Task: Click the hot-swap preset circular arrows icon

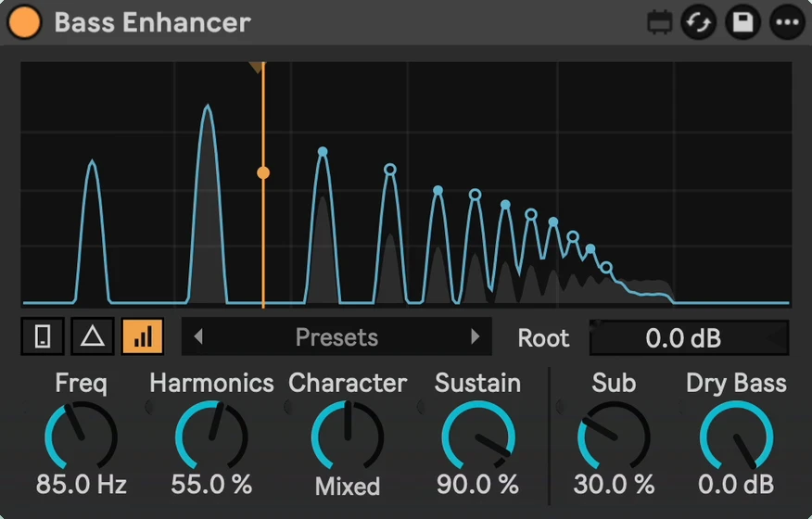Action: [x=699, y=22]
